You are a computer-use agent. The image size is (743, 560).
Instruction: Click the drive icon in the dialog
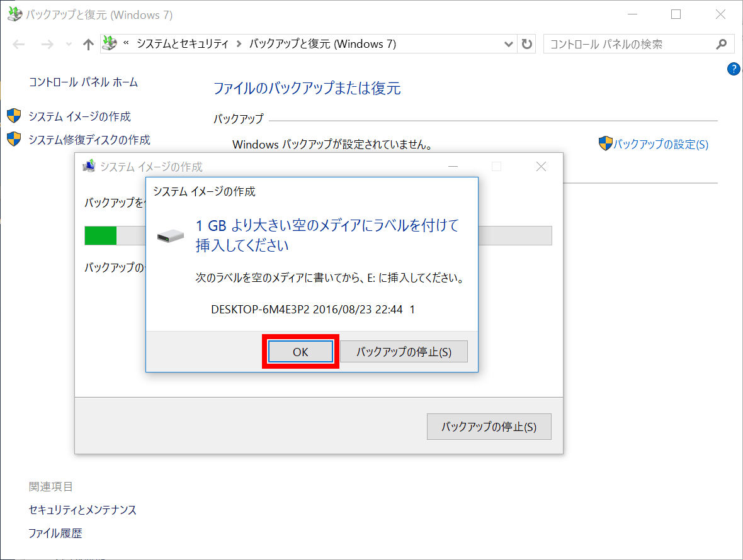pos(171,235)
